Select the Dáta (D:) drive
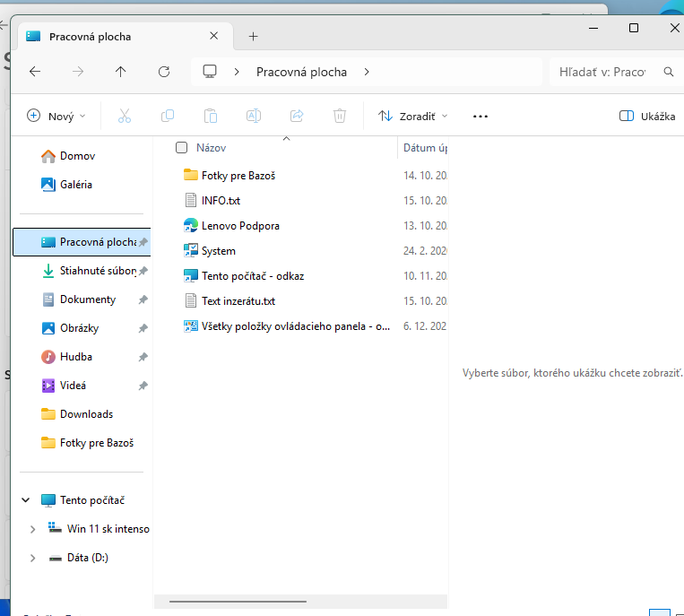Viewport: 684px width, 616px height. tap(79, 558)
